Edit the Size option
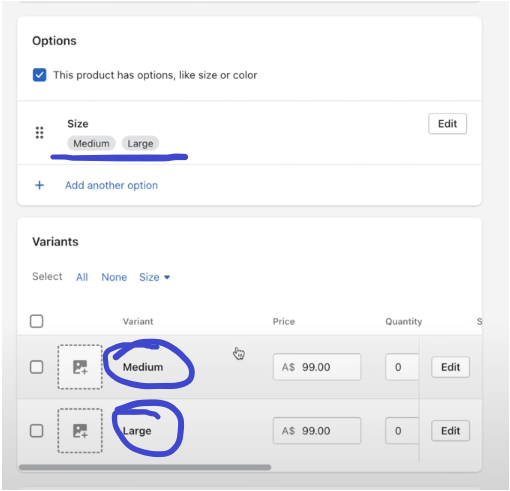510x491 pixels. (447, 124)
